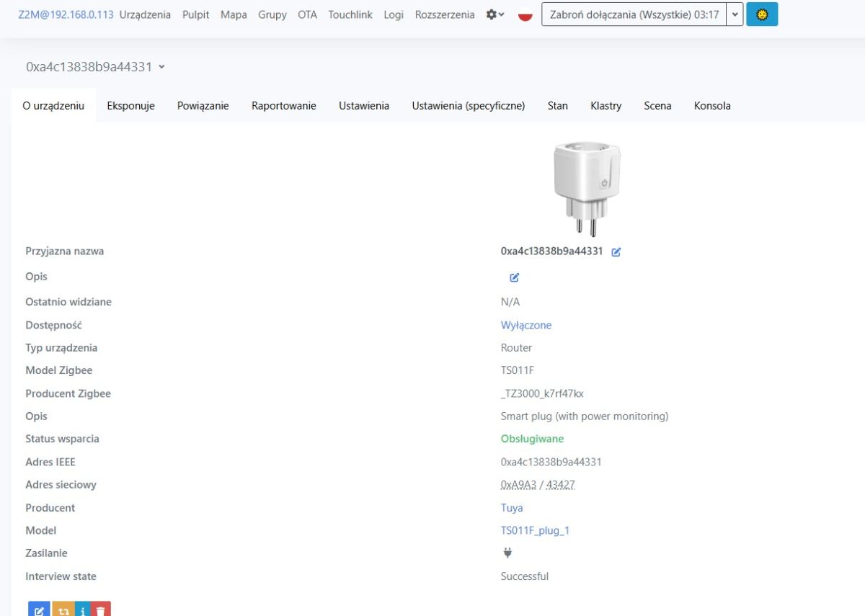Click the orange reconfigure device button
This screenshot has width=865, height=616.
pyautogui.click(x=63, y=610)
